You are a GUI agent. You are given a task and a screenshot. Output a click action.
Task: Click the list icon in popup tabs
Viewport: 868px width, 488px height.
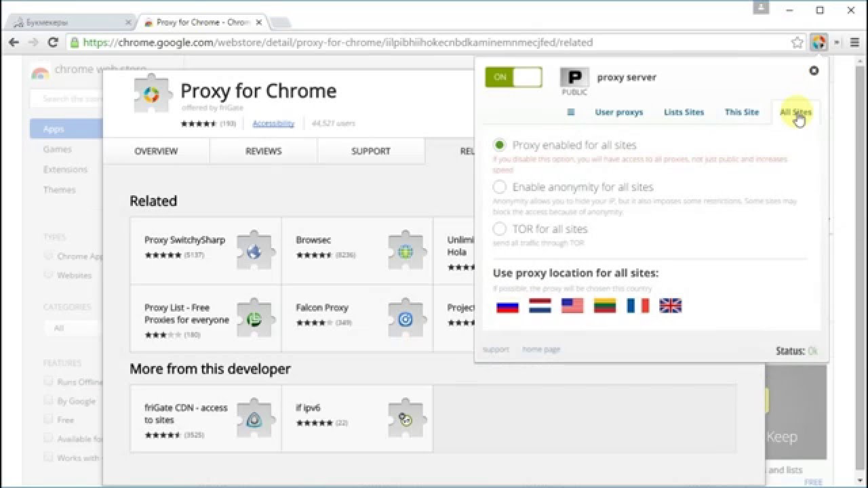[571, 112]
